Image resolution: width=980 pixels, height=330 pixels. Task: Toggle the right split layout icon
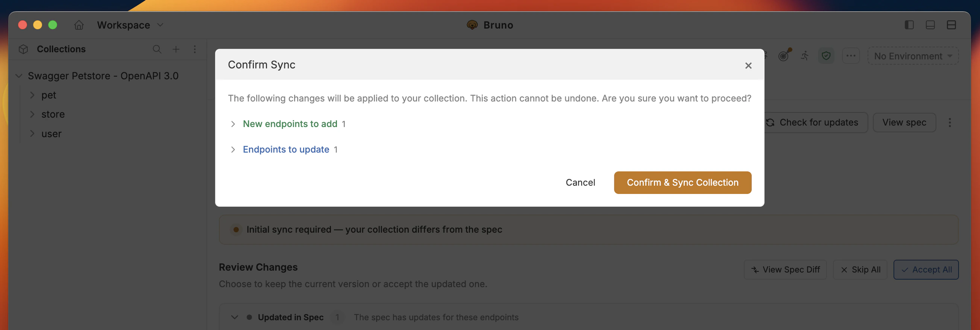coord(951,25)
